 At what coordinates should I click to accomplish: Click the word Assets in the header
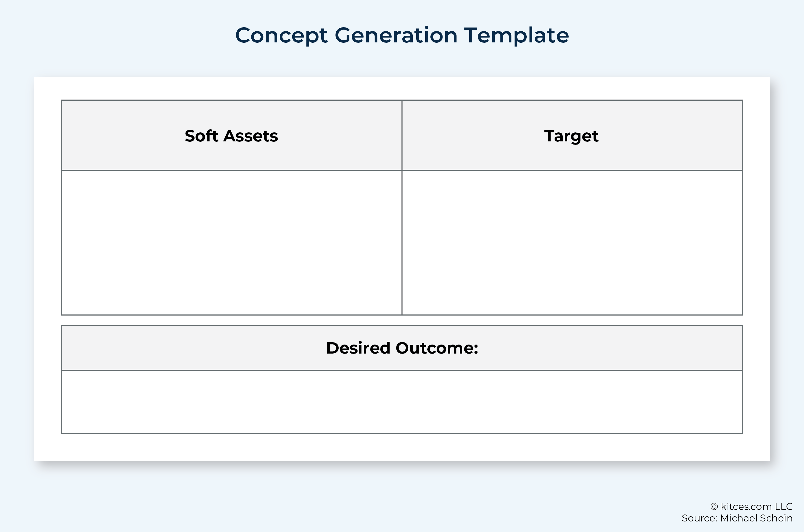pyautogui.click(x=251, y=136)
